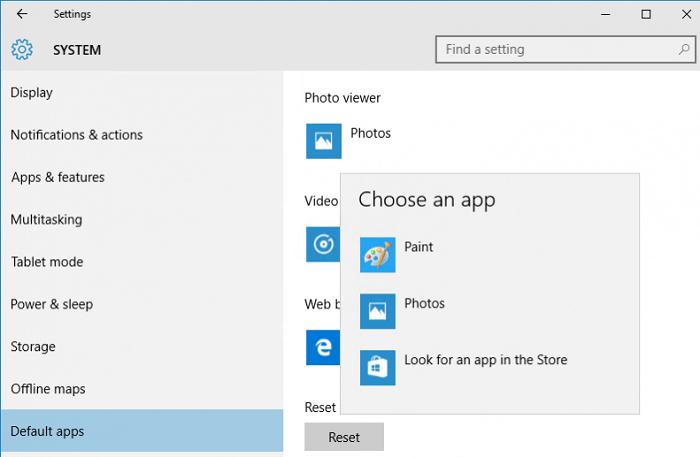
Task: Close the Settings window
Action: (x=687, y=14)
